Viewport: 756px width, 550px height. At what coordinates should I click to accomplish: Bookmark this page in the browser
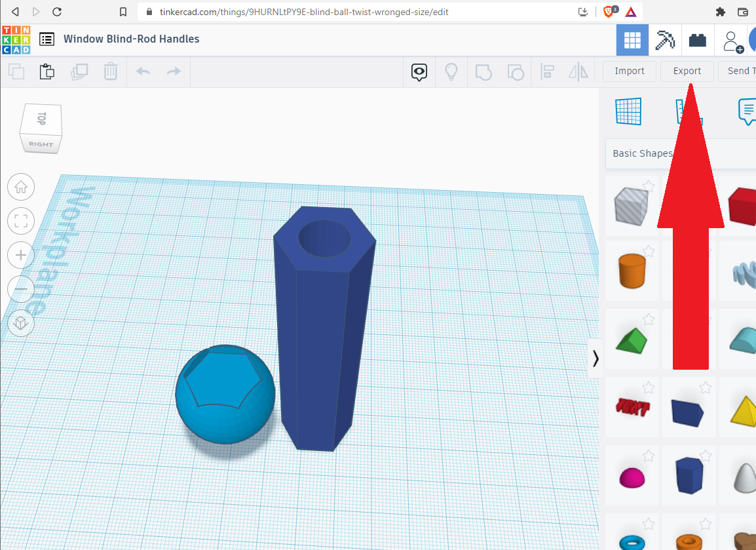(123, 12)
